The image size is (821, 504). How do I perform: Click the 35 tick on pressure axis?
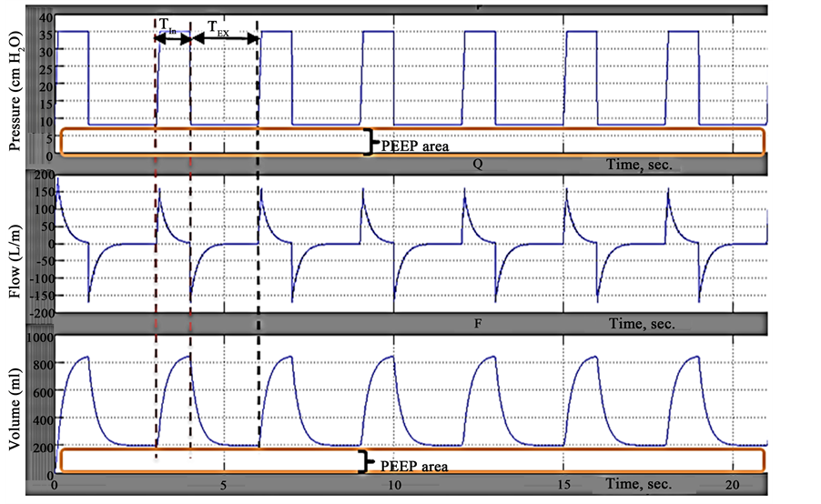(46, 32)
